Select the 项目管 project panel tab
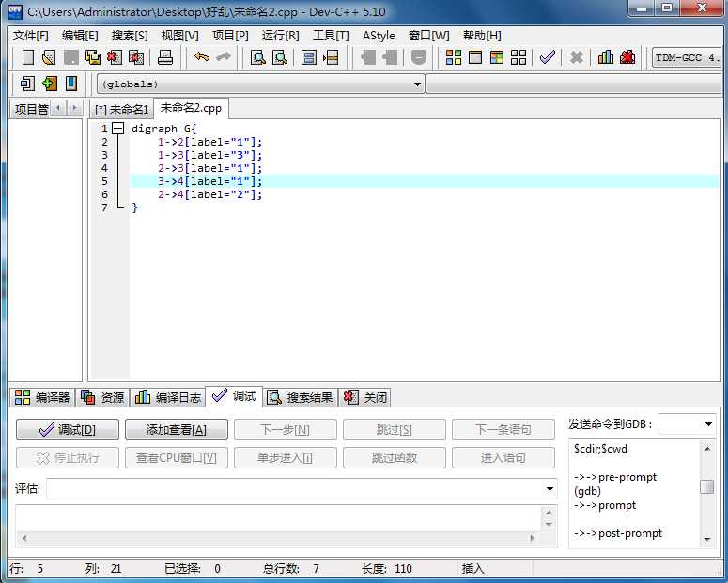This screenshot has height=583, width=728. [31, 109]
